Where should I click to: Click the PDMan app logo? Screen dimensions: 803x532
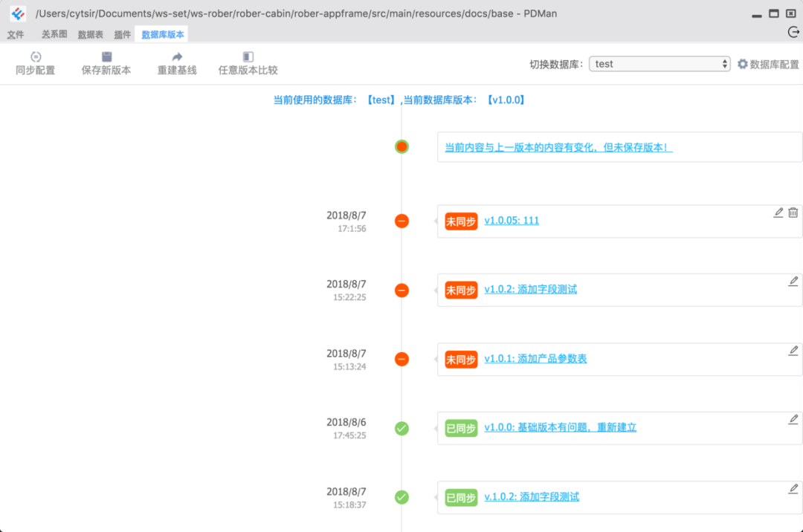coord(18,13)
